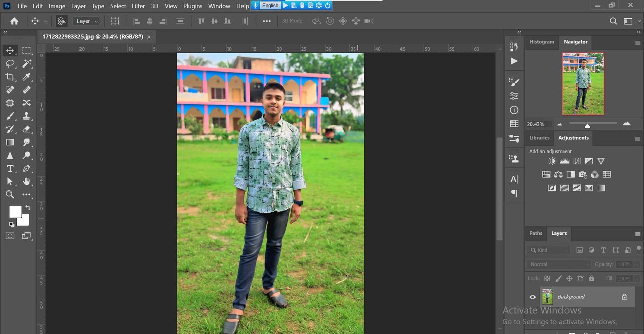This screenshot has height=334, width=644.
Task: Open the Filter menu
Action: click(138, 6)
